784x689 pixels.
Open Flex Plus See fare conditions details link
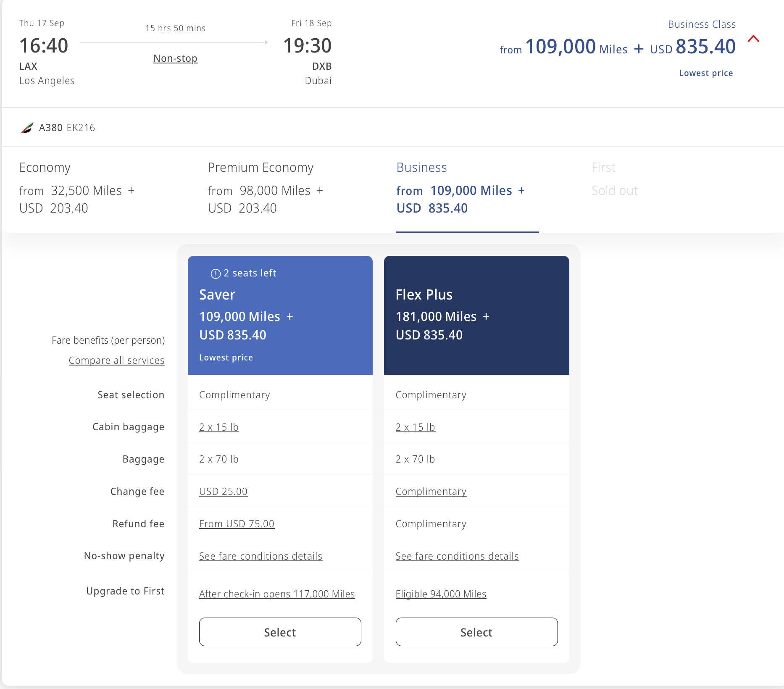click(458, 556)
